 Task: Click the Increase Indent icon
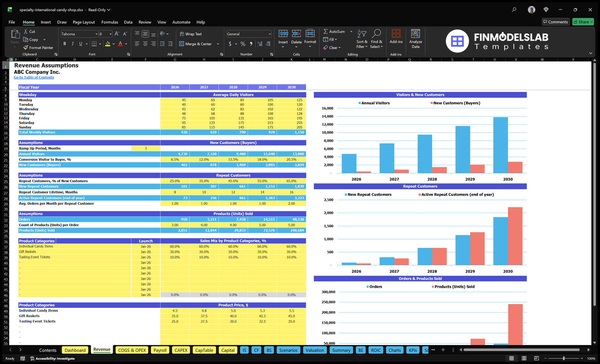click(x=170, y=44)
